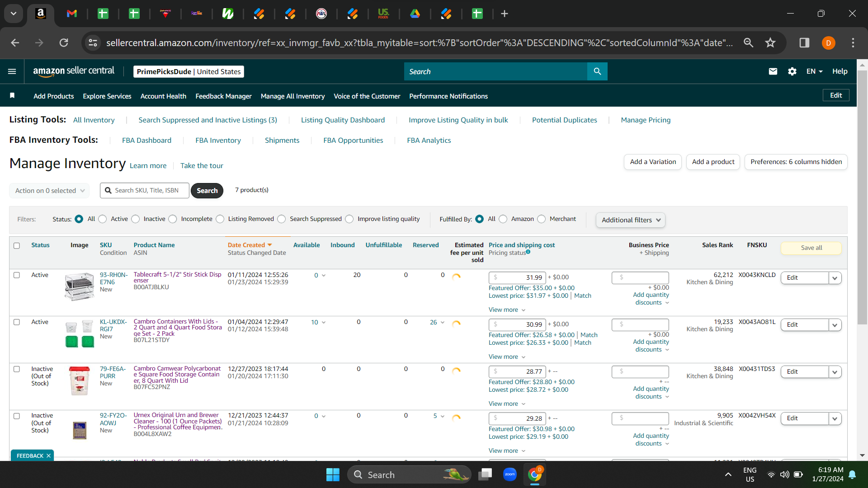Open Preferences: 6 columns hidden

tap(796, 162)
